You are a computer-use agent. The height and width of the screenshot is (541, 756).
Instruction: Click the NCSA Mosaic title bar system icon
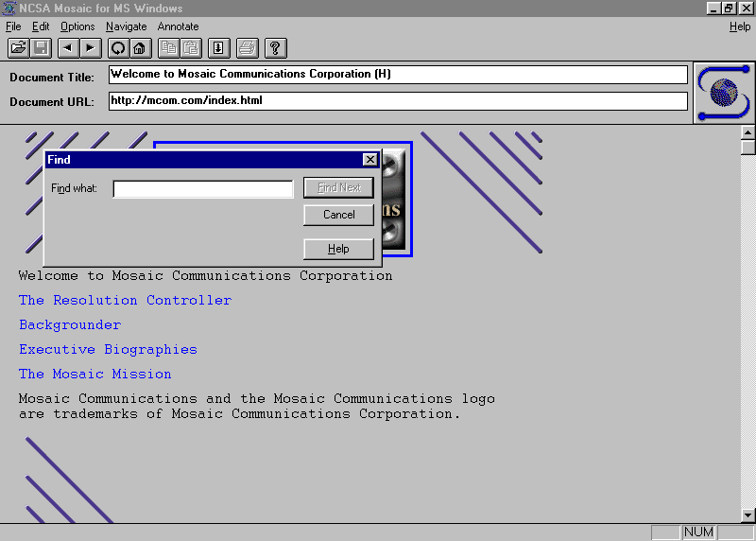tap(9, 9)
